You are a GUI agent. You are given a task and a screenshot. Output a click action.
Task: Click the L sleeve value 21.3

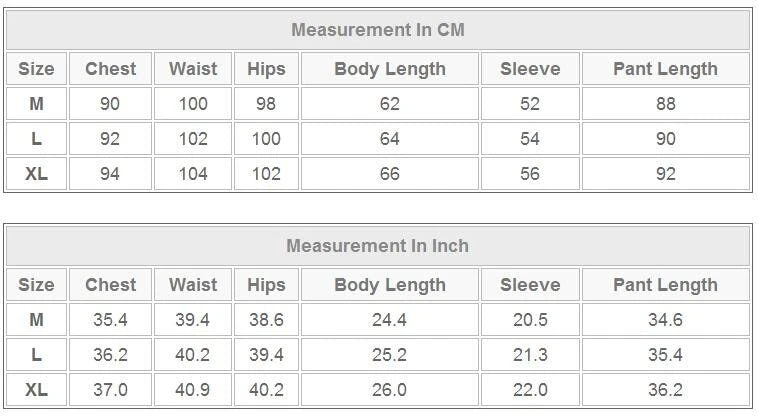(x=530, y=355)
